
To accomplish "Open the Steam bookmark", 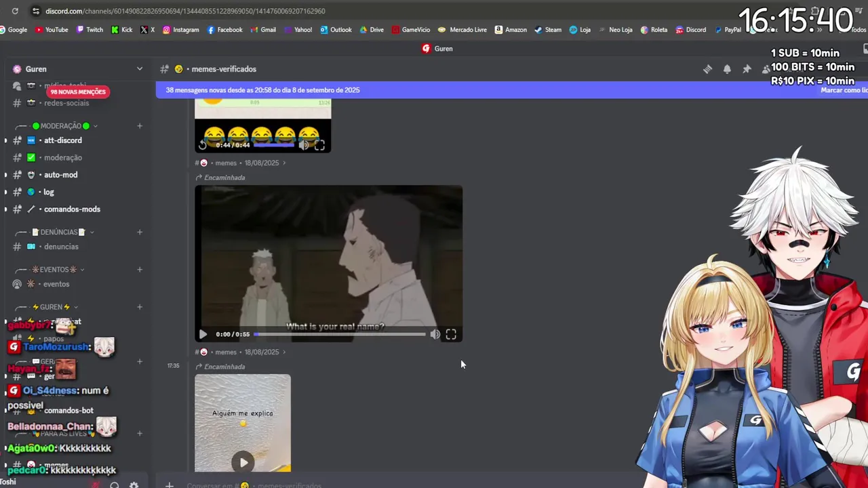I will pyautogui.click(x=548, y=30).
